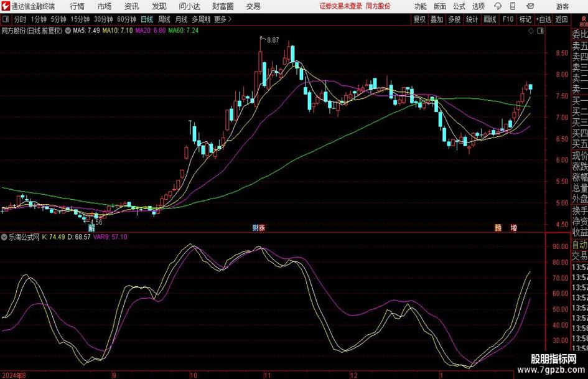This screenshot has width=588, height=379.
Task: Click the 标记 mark button
Action: click(525, 19)
